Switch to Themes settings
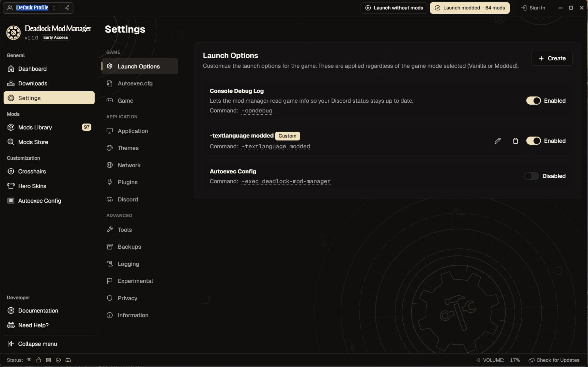 [140, 148]
